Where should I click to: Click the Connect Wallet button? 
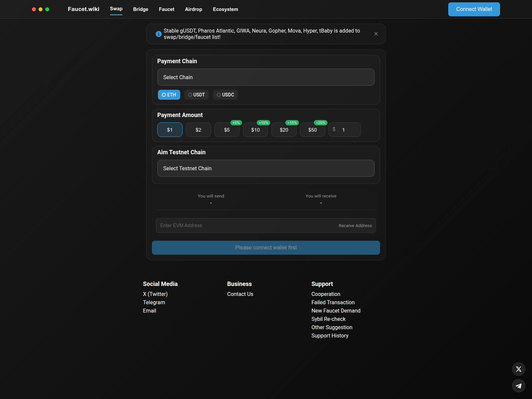point(474,9)
